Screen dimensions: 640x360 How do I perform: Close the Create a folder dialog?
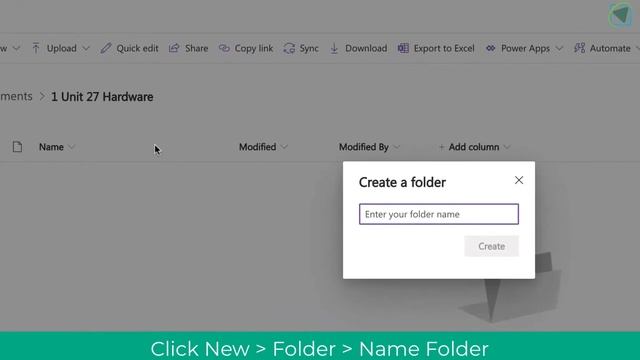[519, 180]
